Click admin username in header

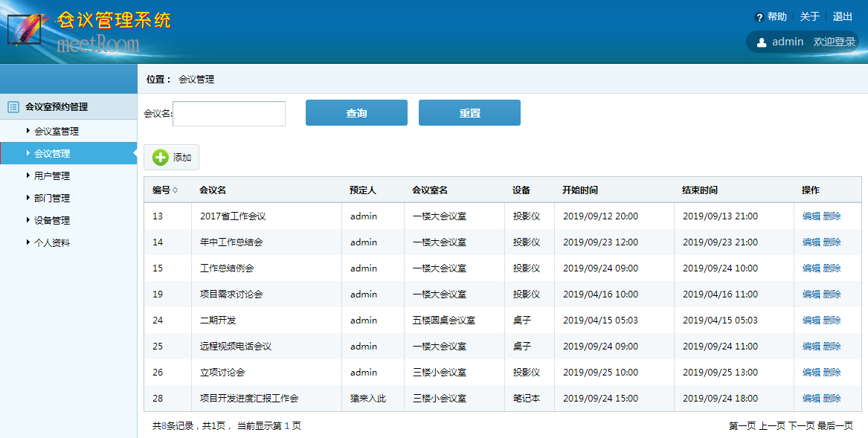coord(788,42)
